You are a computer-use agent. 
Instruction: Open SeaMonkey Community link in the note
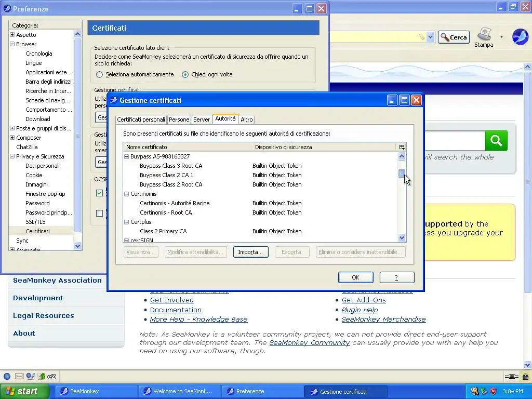310,343
